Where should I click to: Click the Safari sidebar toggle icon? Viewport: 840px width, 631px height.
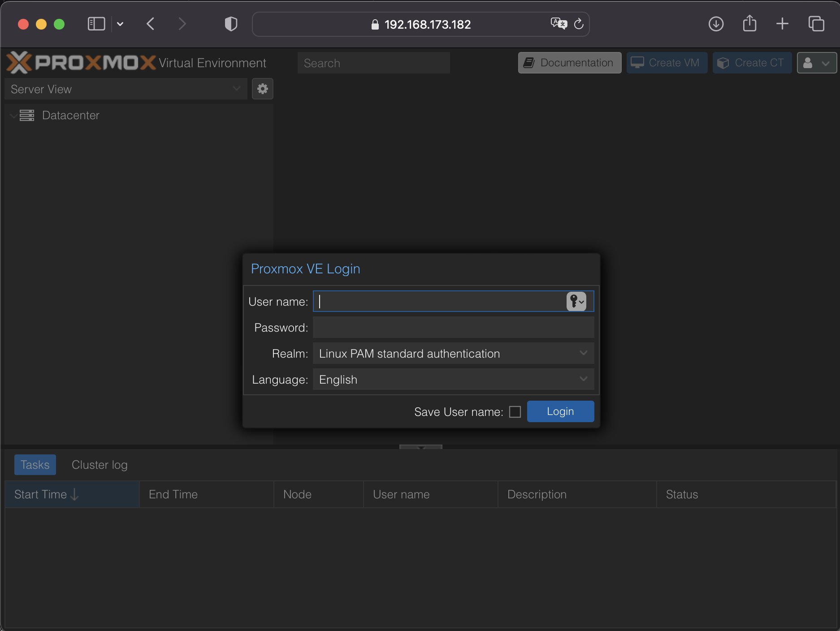pyautogui.click(x=96, y=24)
